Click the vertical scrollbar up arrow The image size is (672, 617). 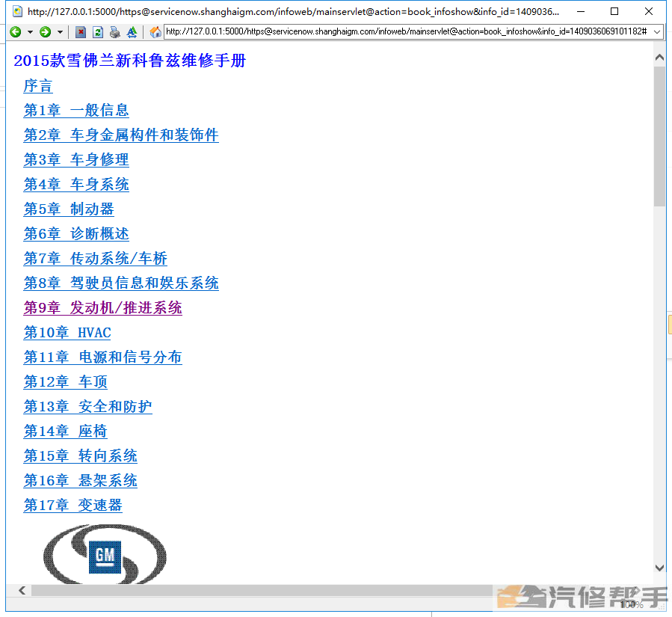click(659, 58)
